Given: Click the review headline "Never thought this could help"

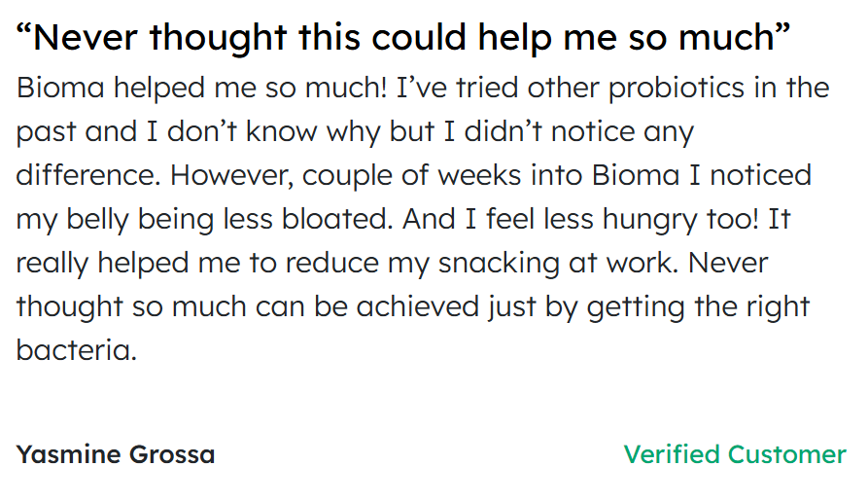Looking at the screenshot, I should pos(403,38).
